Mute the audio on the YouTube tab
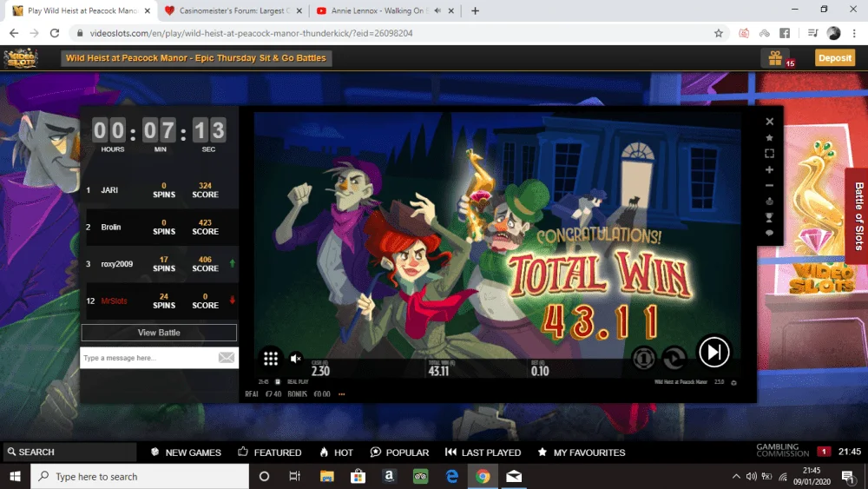The height and width of the screenshot is (489, 868). 437,10
